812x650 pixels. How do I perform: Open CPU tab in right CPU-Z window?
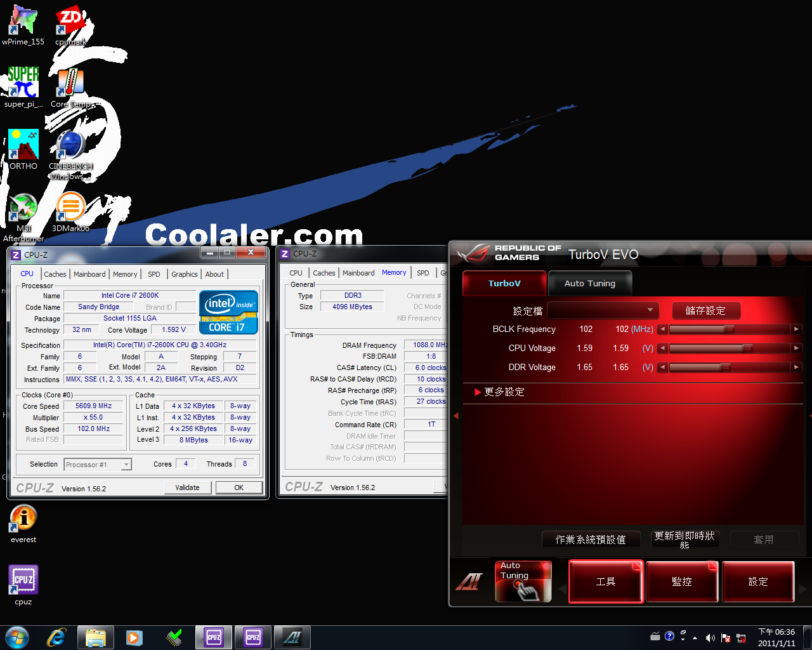(296, 273)
